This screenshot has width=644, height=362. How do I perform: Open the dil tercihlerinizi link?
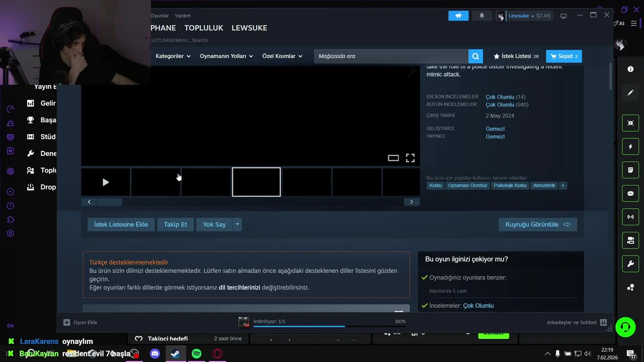click(239, 288)
